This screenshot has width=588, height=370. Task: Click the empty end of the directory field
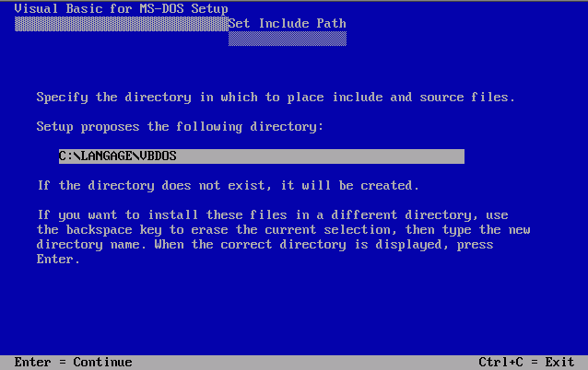320,156
